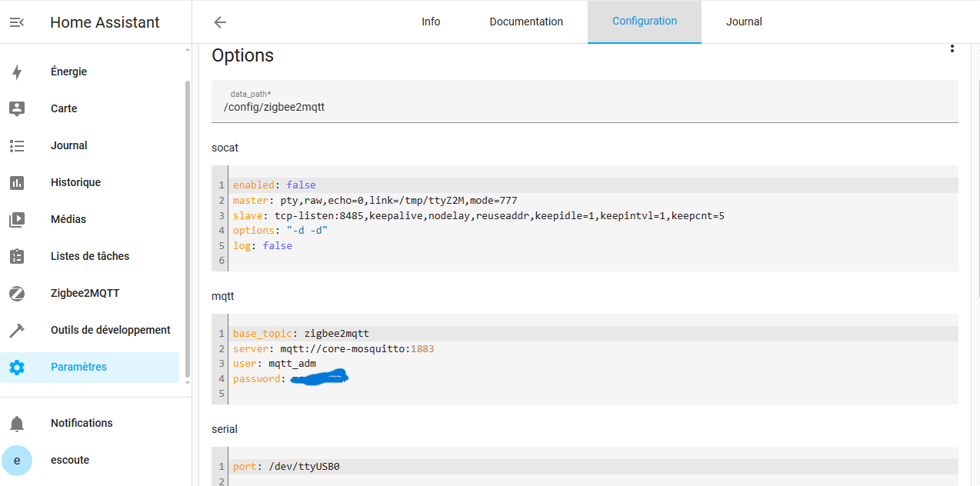Image resolution: width=980 pixels, height=486 pixels.
Task: Click the 'socat' section label
Action: tap(225, 147)
